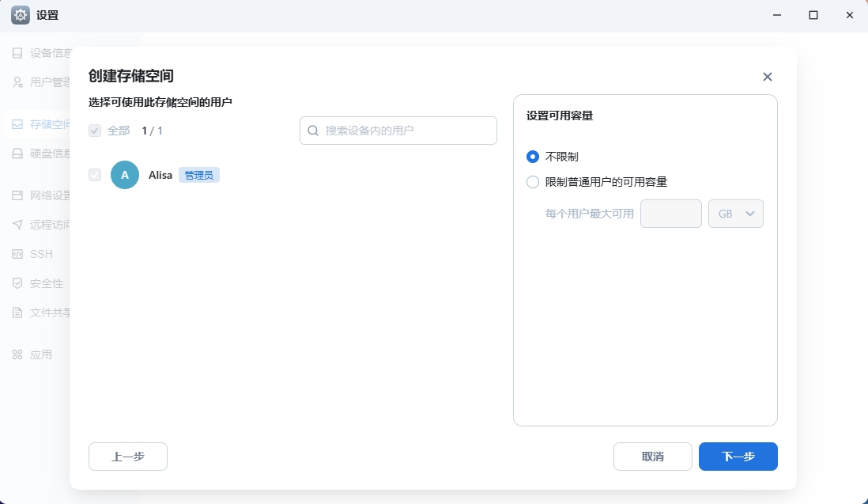Open the GB unit dropdown
This screenshot has height=504, width=868.
(x=735, y=214)
